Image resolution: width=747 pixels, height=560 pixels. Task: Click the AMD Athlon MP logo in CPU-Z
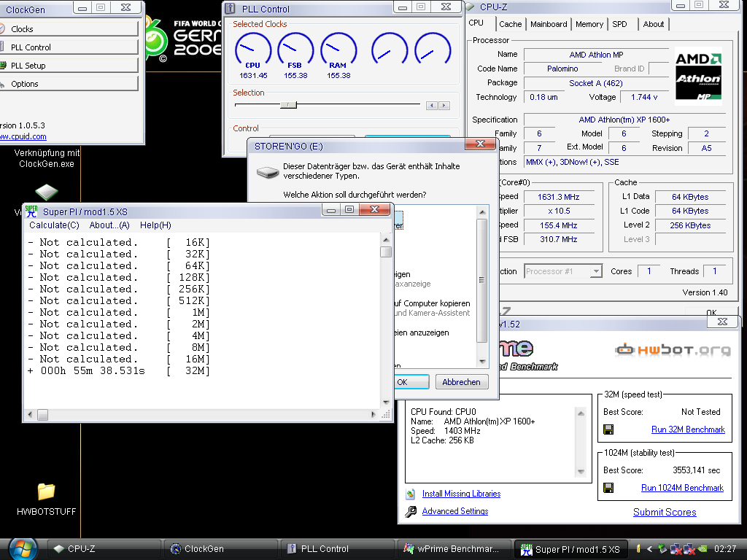pos(698,76)
